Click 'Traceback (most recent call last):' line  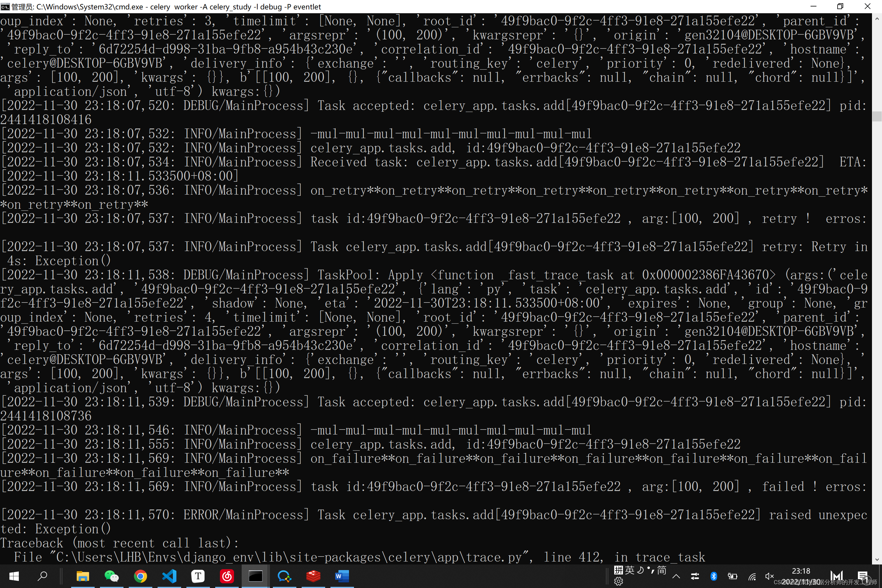point(119,543)
